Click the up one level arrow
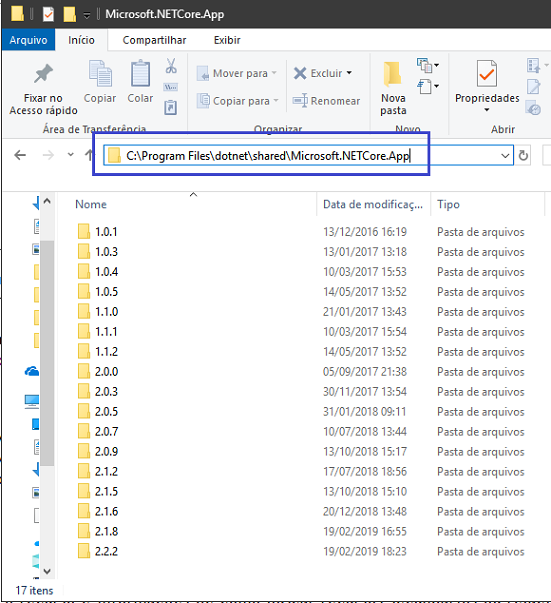This screenshot has height=603, width=551. (x=89, y=155)
